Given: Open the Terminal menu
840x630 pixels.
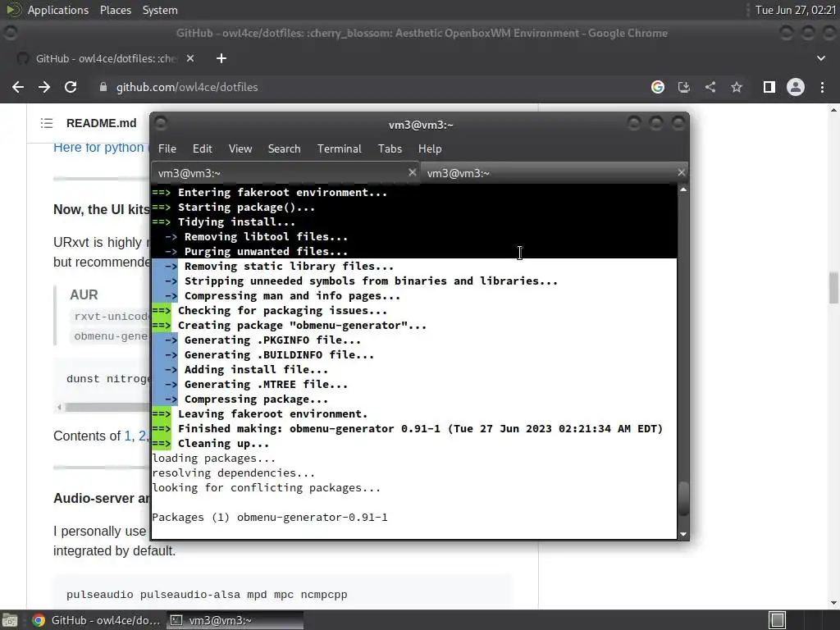Looking at the screenshot, I should 339,149.
